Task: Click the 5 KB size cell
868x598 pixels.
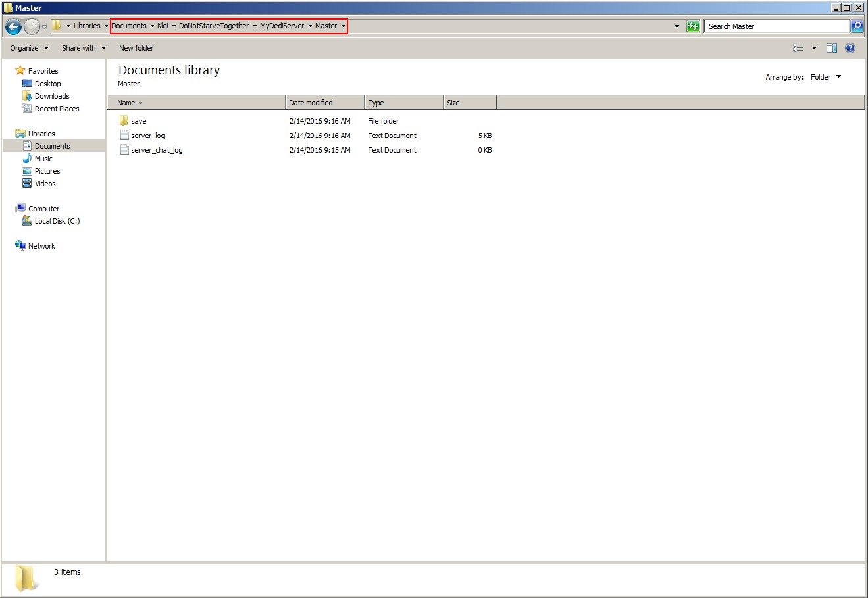Action: click(x=485, y=136)
